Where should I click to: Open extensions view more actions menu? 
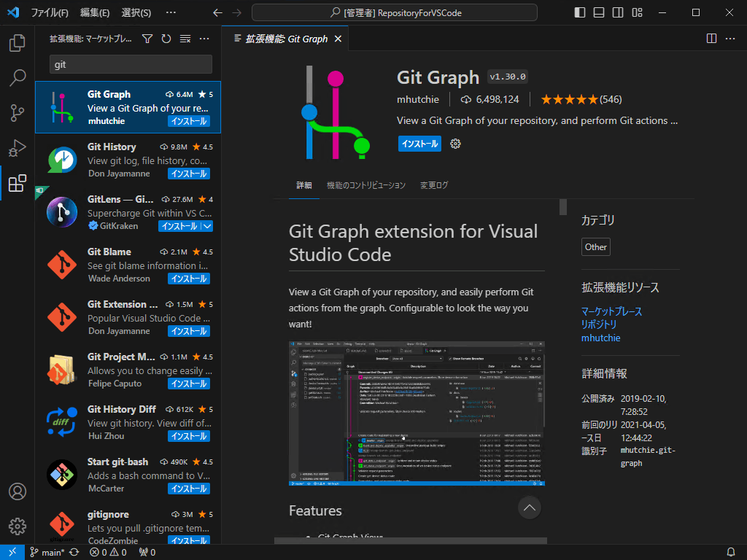pos(204,39)
